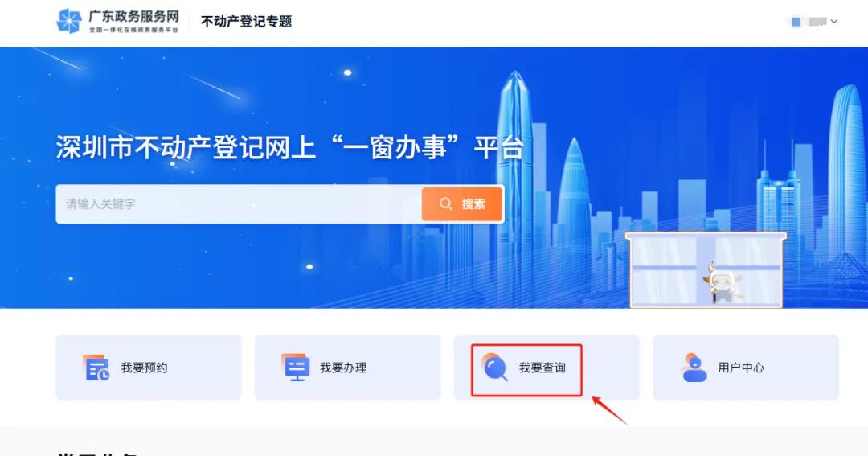Click the 用户中心 person icon
The image size is (868, 456).
coord(694,368)
